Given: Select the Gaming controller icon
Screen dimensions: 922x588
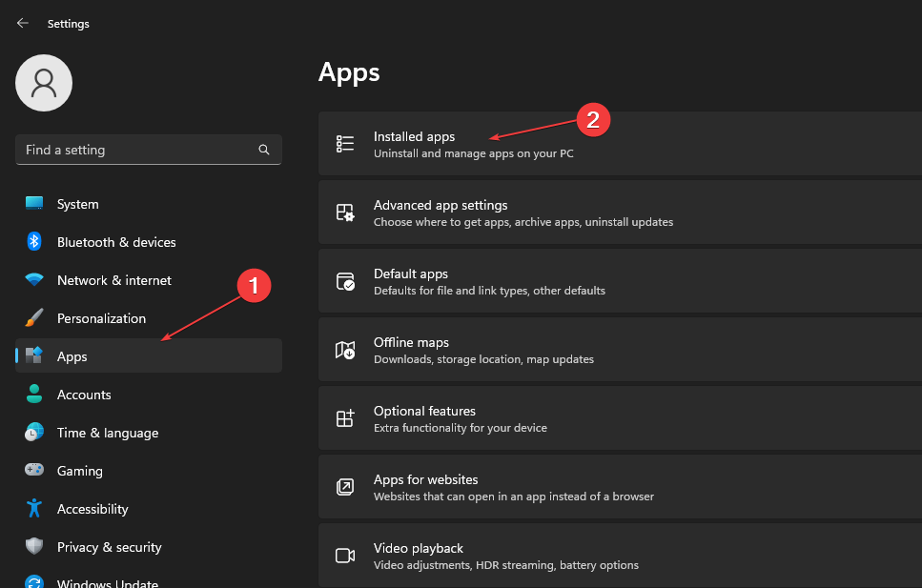Looking at the screenshot, I should (34, 471).
